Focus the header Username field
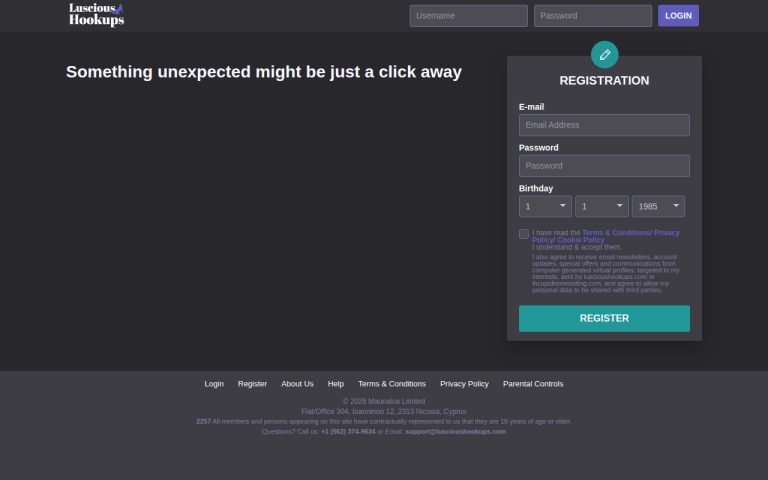The image size is (768, 480). click(469, 16)
